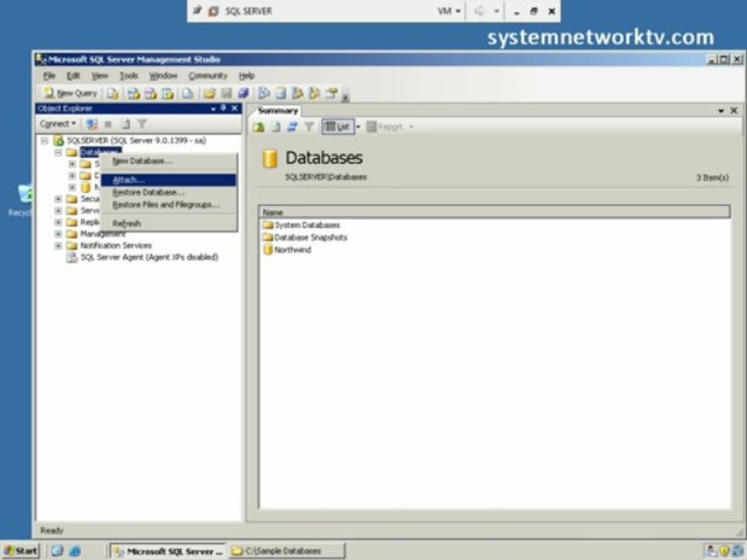The image size is (747, 560).
Task: Select Northwind in Summary list
Action: [x=293, y=250]
